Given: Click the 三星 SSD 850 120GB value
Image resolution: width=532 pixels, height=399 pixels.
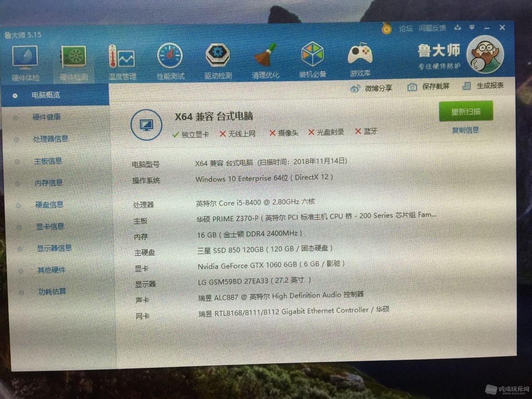Looking at the screenshot, I should (x=265, y=249).
